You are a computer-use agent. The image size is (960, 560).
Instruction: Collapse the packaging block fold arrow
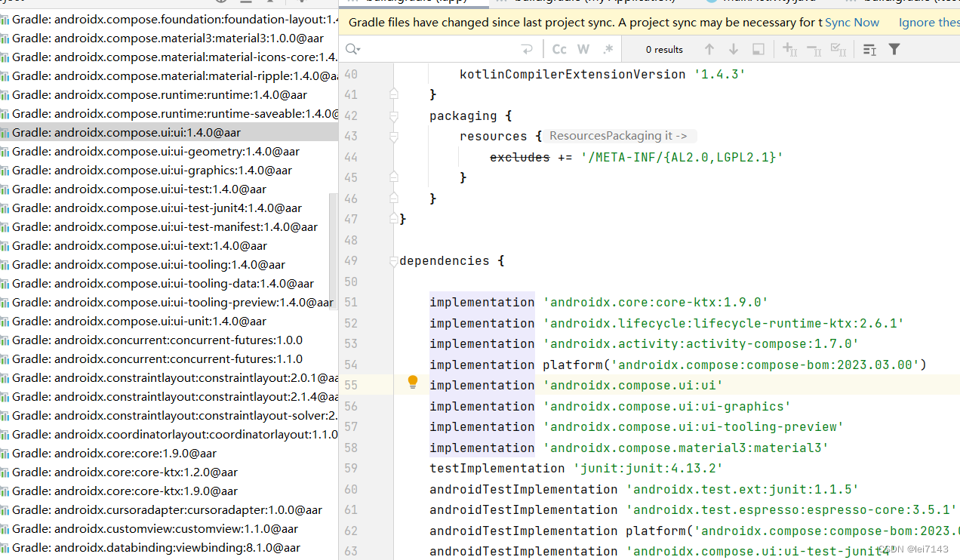click(x=392, y=115)
